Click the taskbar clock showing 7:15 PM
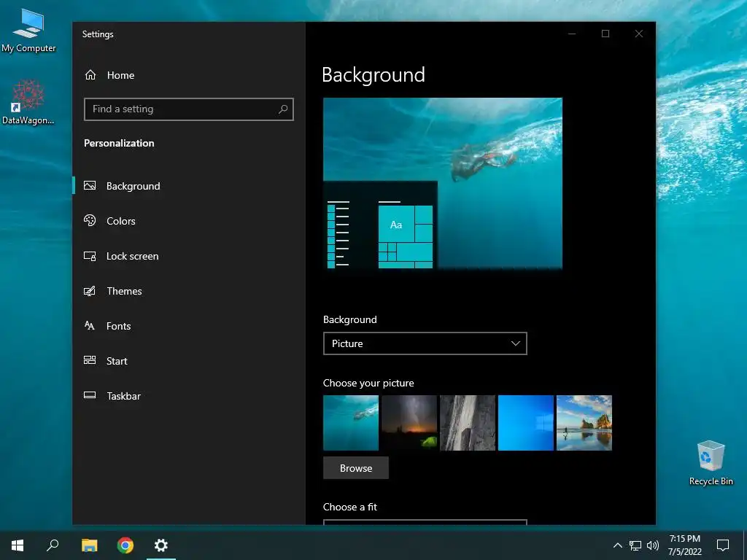 point(684,539)
